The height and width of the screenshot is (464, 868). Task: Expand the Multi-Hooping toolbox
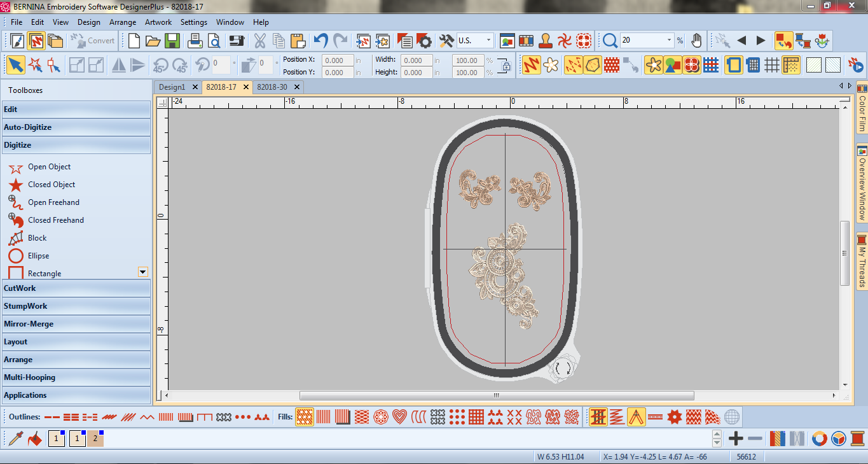(x=76, y=377)
